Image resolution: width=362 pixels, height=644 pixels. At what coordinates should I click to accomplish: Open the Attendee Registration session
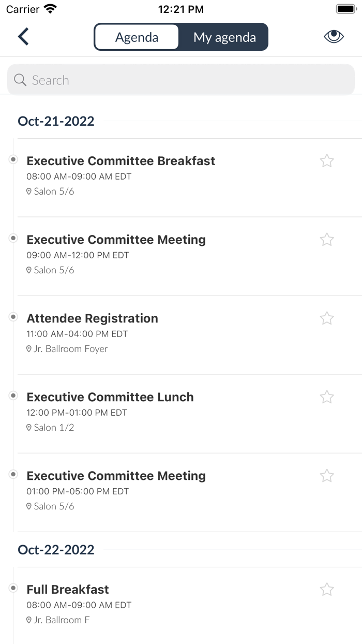pyautogui.click(x=93, y=318)
